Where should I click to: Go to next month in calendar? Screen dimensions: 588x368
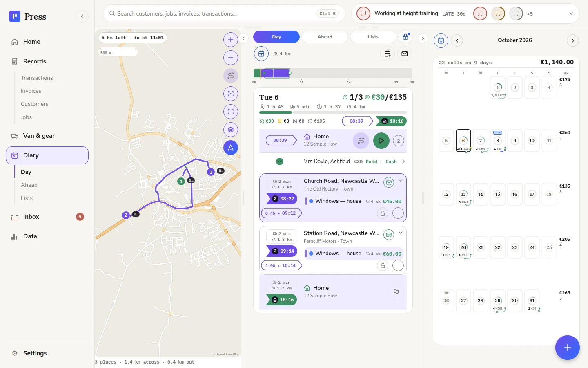[573, 40]
